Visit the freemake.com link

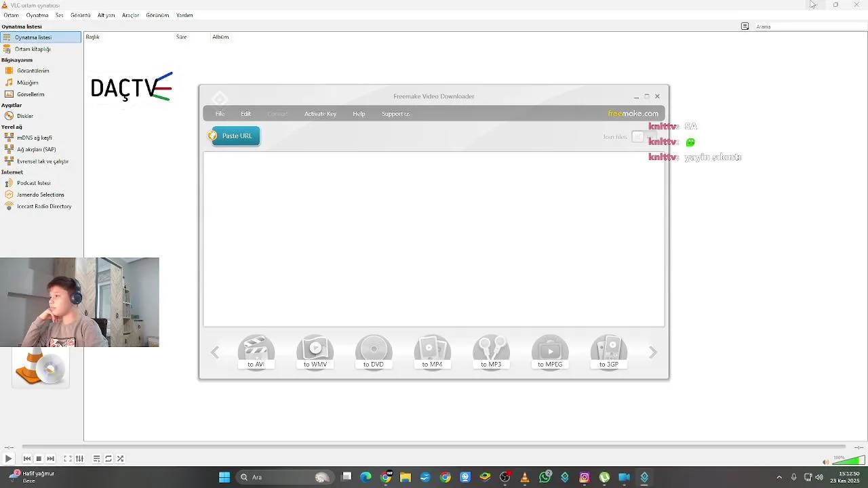[x=633, y=114]
